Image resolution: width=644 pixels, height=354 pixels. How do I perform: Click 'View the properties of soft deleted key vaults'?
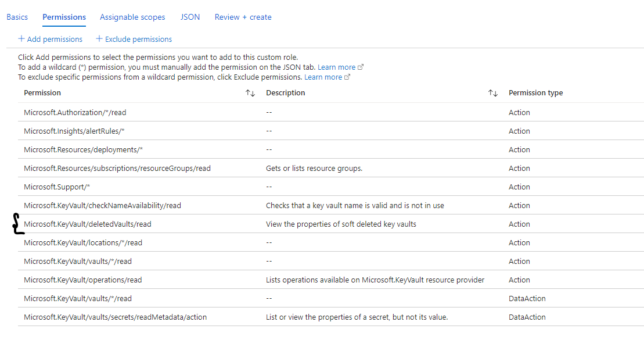341,224
